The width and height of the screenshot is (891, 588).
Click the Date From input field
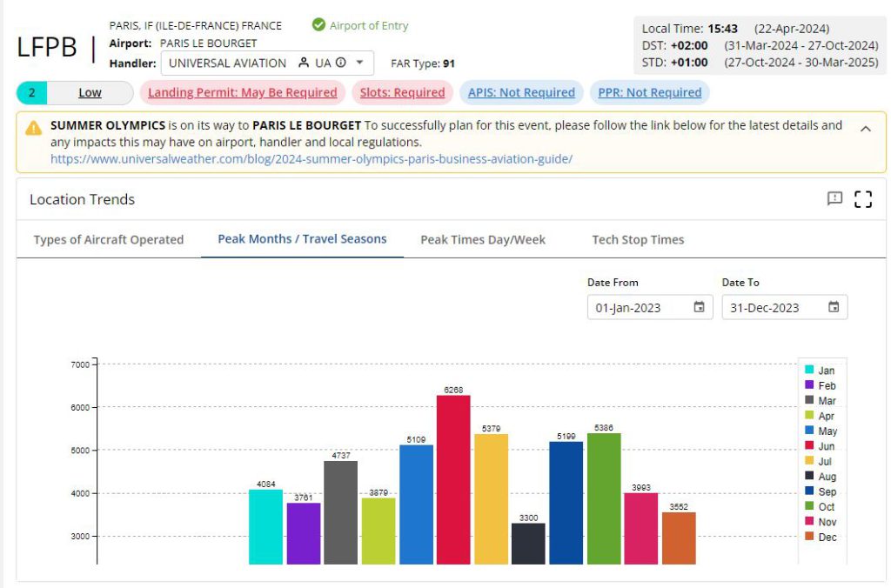pyautogui.click(x=640, y=307)
